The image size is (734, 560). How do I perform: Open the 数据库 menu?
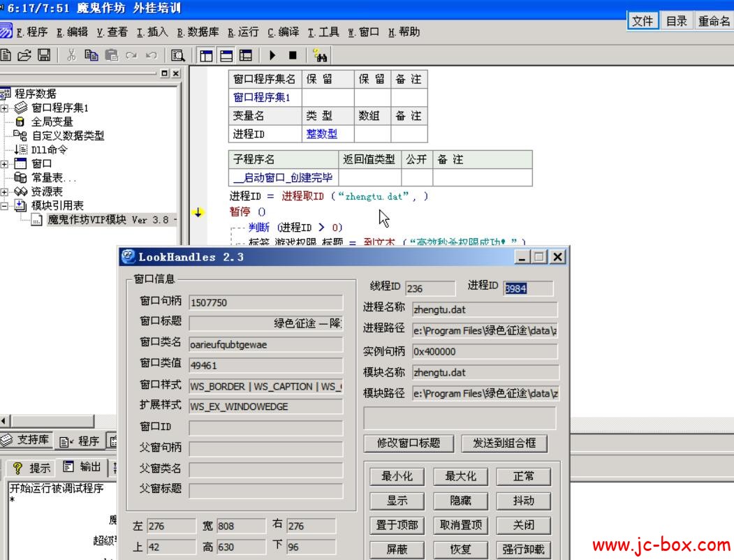click(x=198, y=32)
